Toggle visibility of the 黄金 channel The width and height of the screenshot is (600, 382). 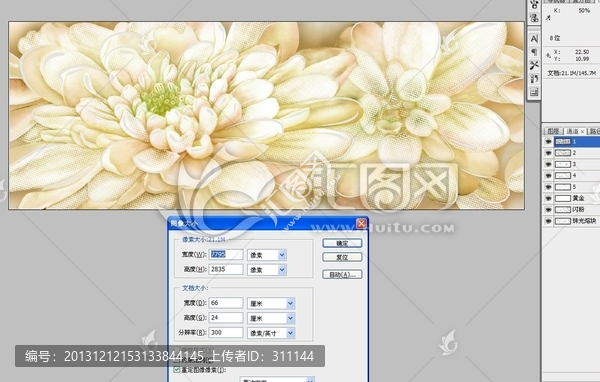click(x=548, y=198)
